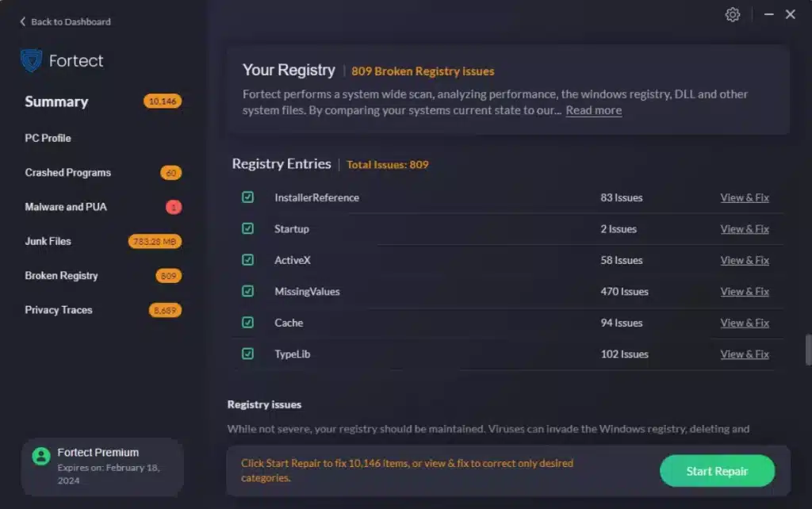Image resolution: width=812 pixels, height=509 pixels.
Task: View & Fix ActiveX issues
Action: pos(744,261)
